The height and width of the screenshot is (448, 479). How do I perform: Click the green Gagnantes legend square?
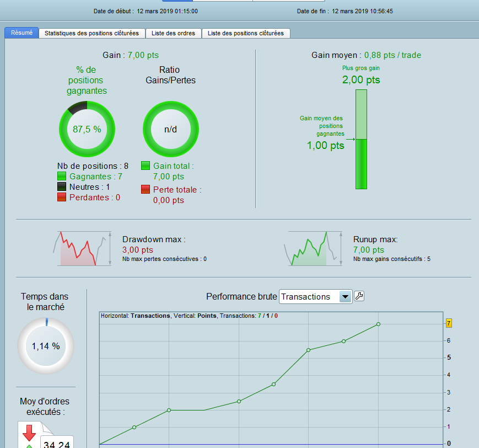(x=62, y=176)
